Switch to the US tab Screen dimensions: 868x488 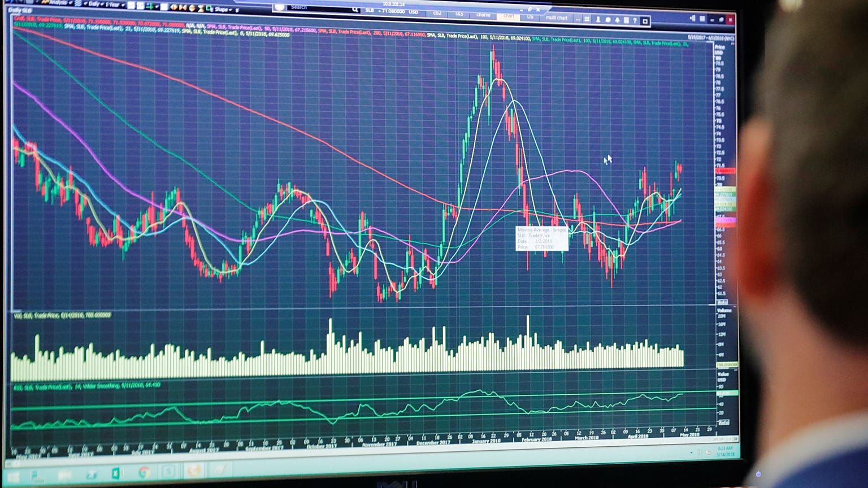(530, 17)
